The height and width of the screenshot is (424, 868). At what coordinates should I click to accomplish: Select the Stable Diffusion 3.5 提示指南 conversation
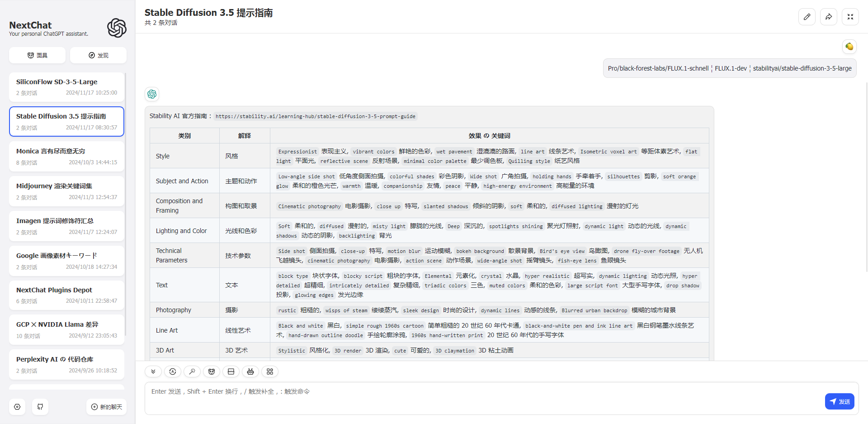coord(66,121)
